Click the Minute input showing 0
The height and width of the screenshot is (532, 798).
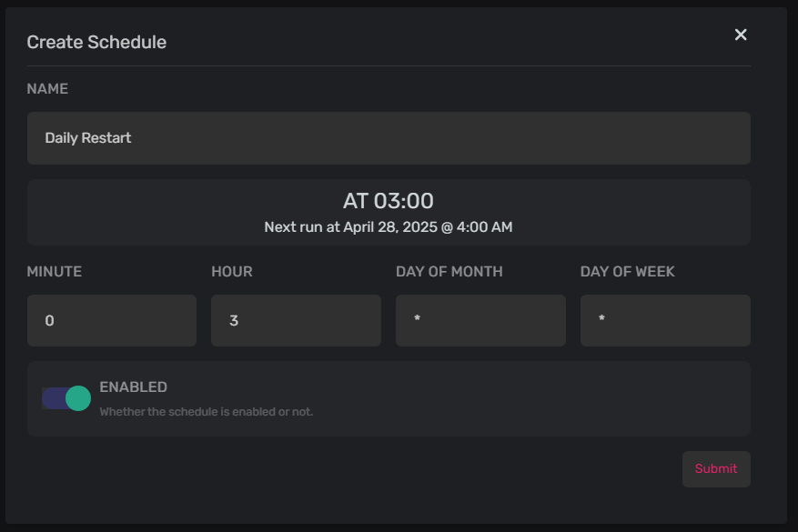point(112,320)
